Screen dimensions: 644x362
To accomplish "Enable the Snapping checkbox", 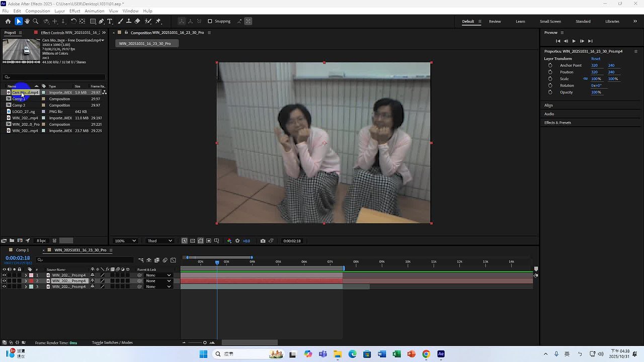I will 210,21.
